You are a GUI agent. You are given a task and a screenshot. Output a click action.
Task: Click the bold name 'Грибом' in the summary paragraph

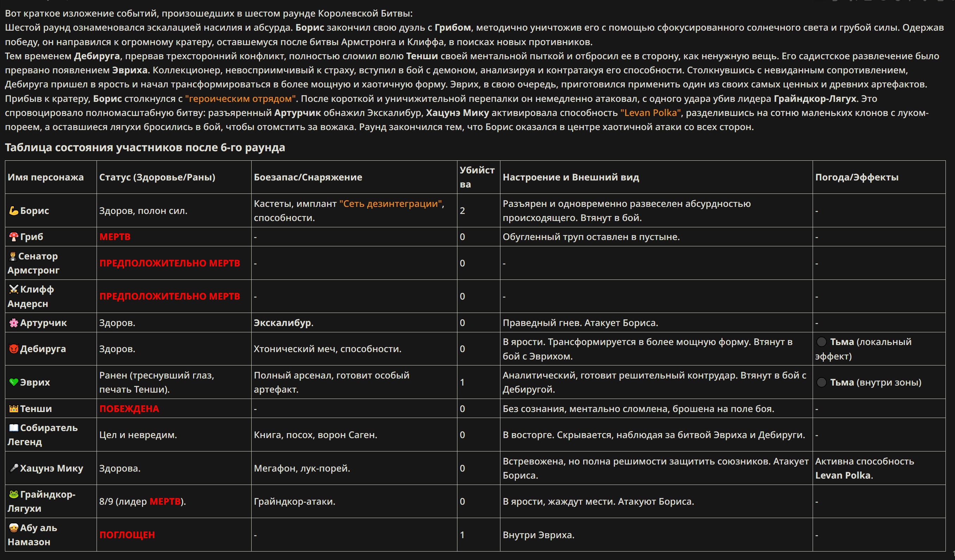point(452,27)
